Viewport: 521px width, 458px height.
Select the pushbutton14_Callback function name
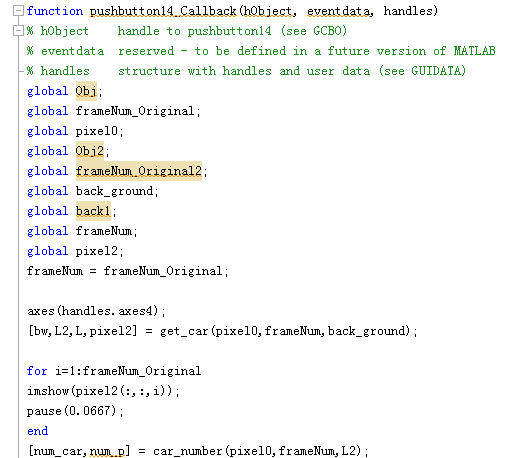click(x=163, y=11)
